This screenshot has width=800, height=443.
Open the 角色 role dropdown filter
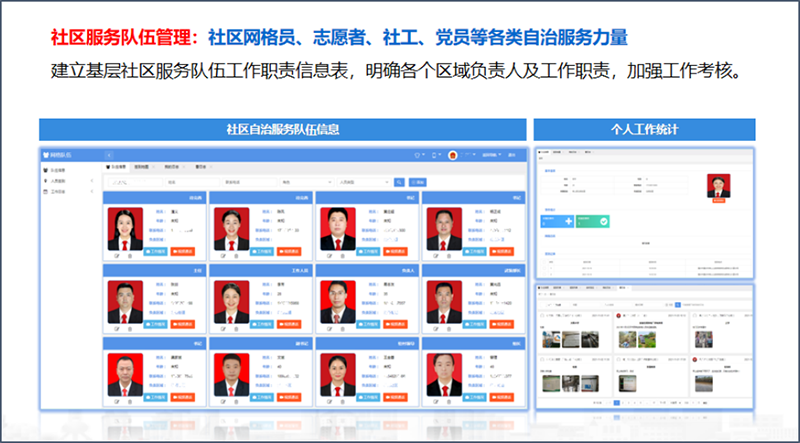[x=307, y=182]
